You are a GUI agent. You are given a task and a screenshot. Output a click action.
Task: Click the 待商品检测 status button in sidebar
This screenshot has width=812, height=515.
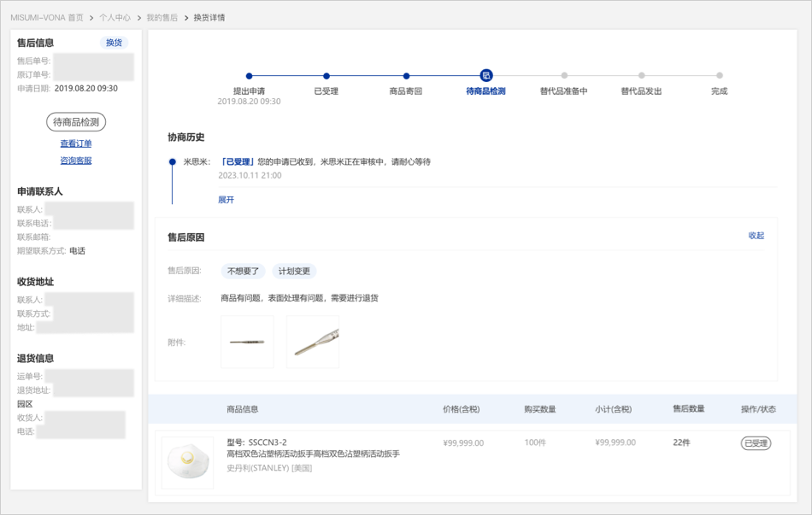click(x=76, y=122)
